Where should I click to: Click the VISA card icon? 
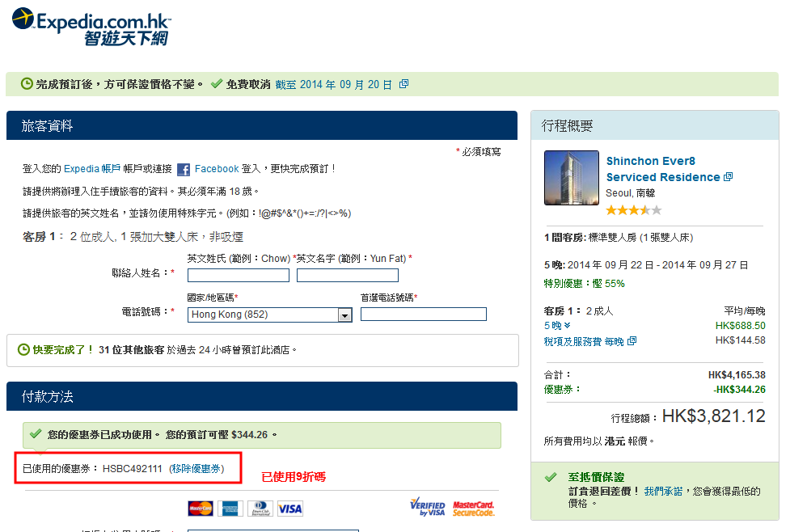289,509
